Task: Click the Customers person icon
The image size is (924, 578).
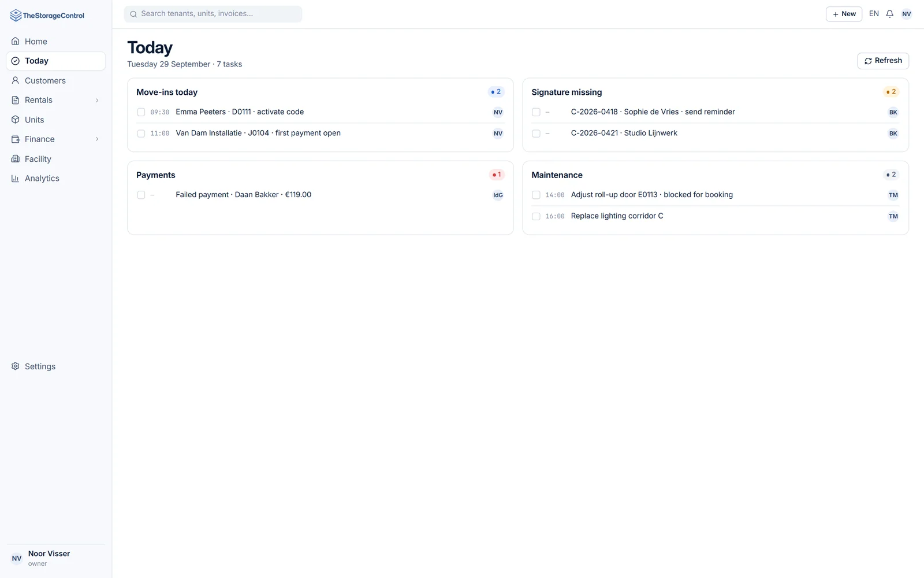Action: (16, 80)
